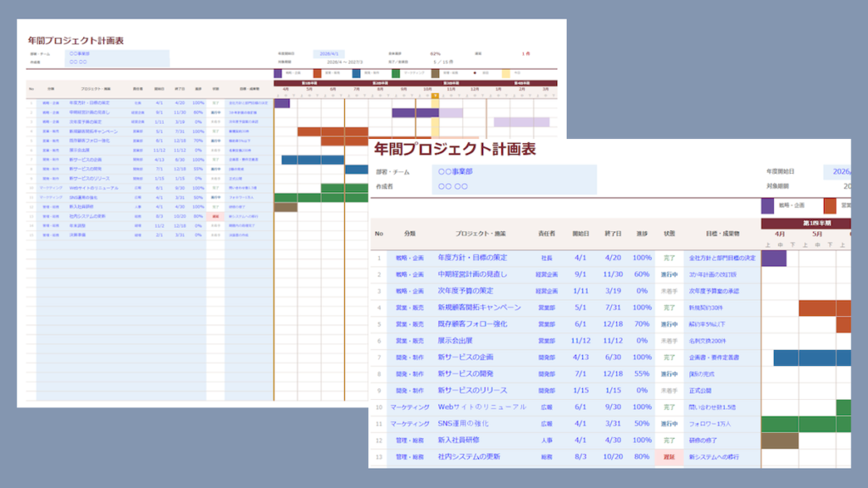Select 年度方針・目標の策定 project cell in front sheet
The height and width of the screenshot is (488, 868).
point(472,258)
